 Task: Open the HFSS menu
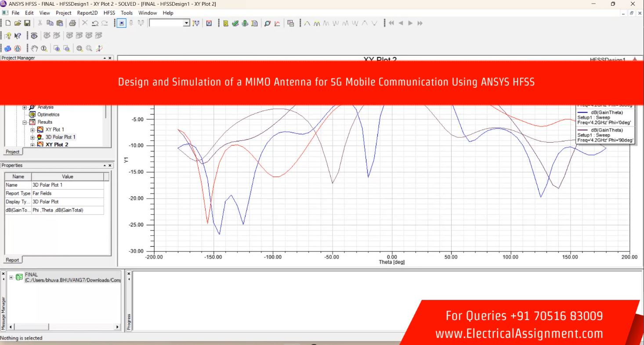(109, 13)
